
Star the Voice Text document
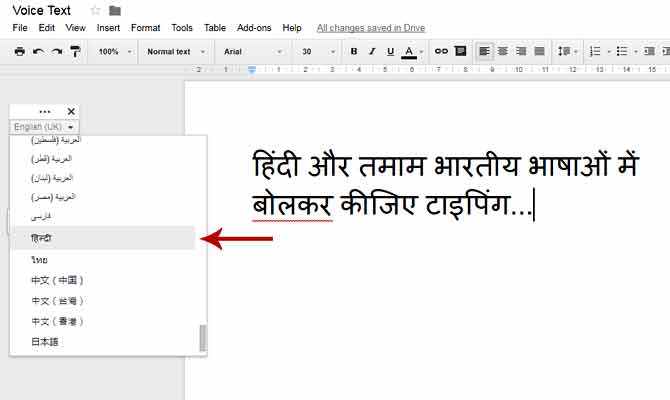click(95, 10)
